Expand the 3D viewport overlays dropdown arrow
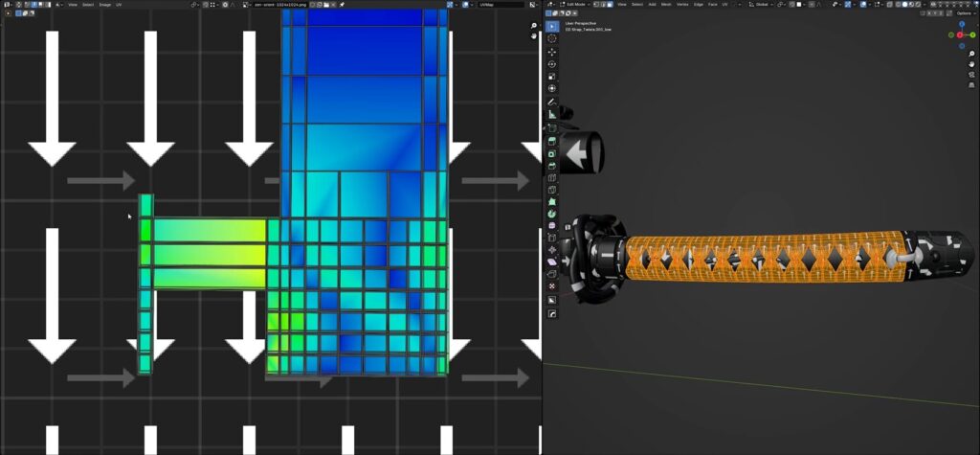980x455 pixels. point(869,5)
